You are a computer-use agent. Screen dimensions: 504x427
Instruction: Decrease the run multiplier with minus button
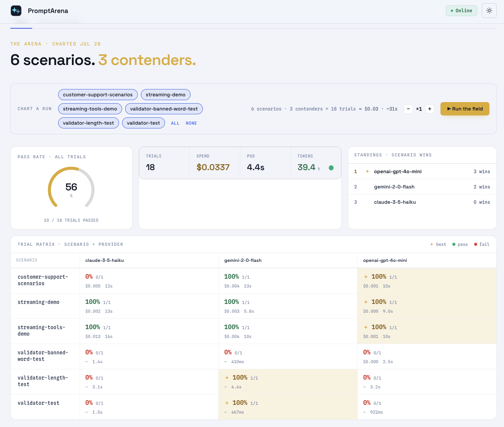[408, 109]
